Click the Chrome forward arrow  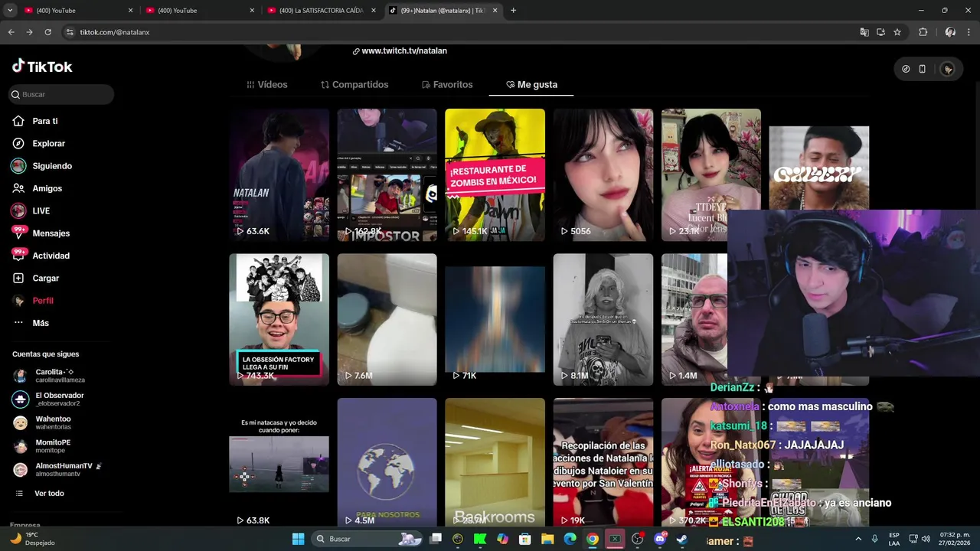pos(29,32)
